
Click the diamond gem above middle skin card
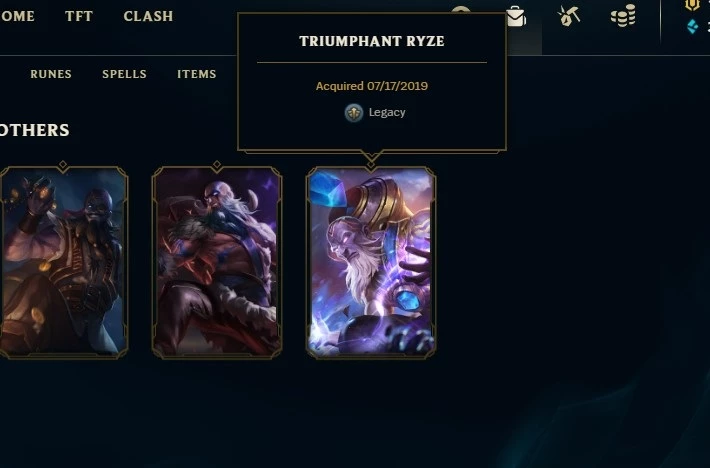[x=217, y=165]
